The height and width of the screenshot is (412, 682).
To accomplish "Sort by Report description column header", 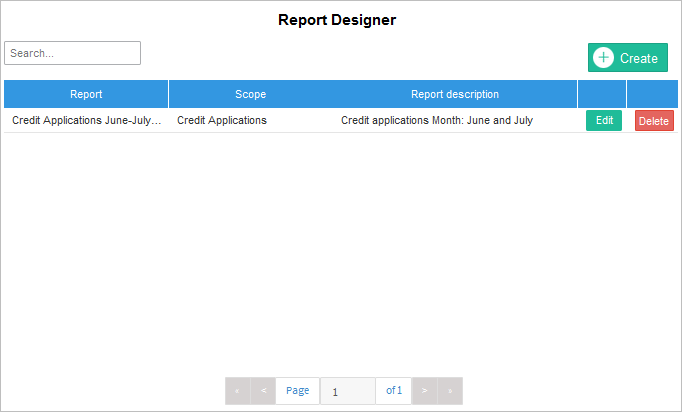I will click(x=454, y=94).
